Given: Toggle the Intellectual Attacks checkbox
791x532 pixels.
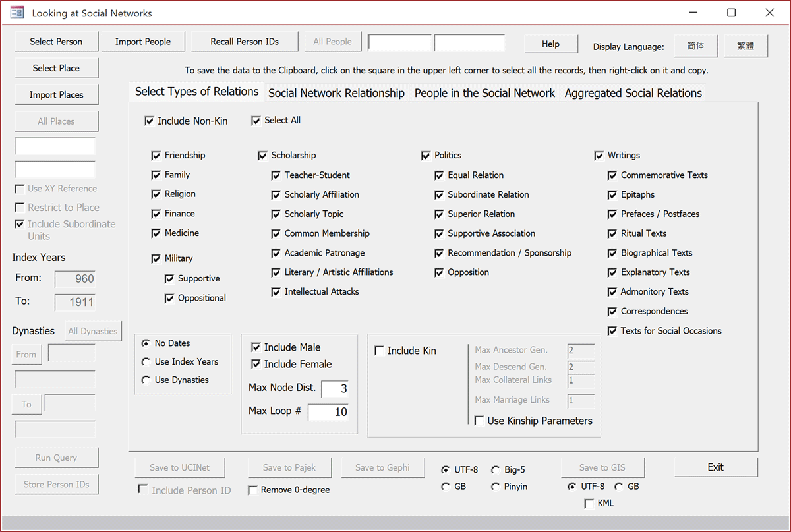Looking at the screenshot, I should coord(276,292).
